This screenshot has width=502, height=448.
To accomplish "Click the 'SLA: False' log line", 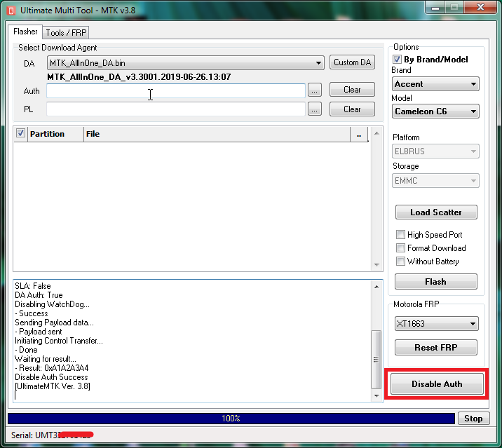I will pos(33,286).
